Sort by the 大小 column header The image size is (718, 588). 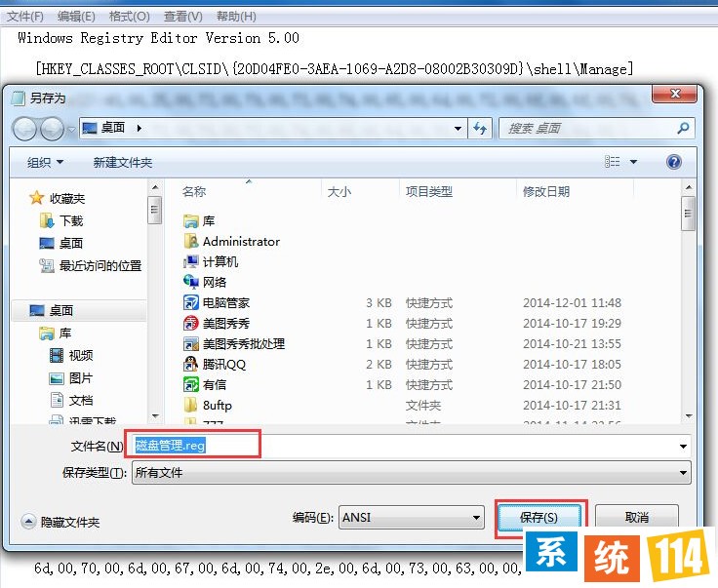[x=339, y=191]
